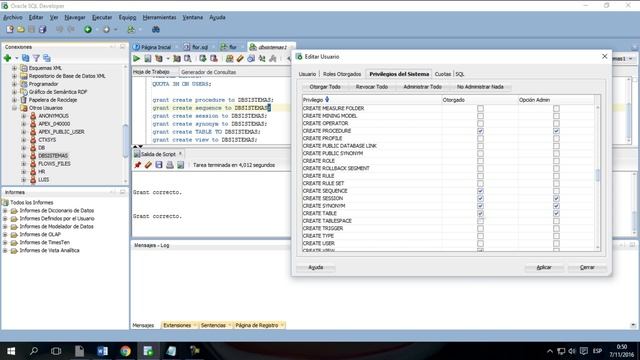Open Word from the taskbar
640x360 pixels.
[102, 351]
